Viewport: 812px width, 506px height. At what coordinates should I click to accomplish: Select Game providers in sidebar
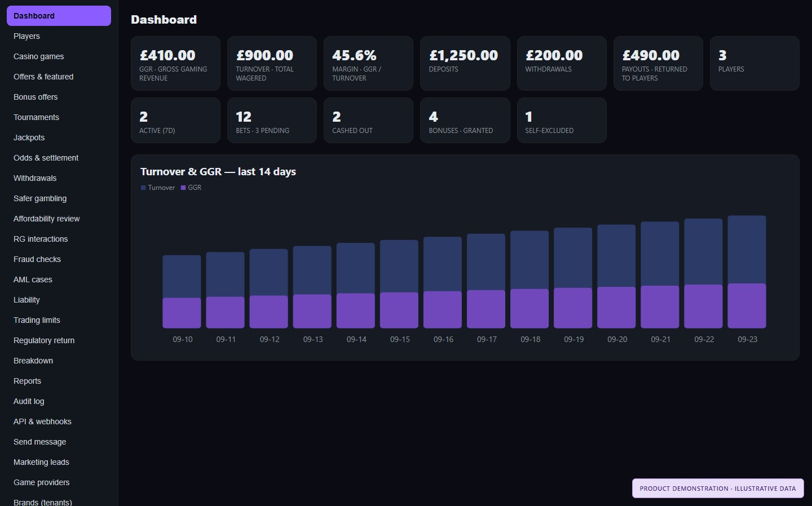(x=59, y=482)
